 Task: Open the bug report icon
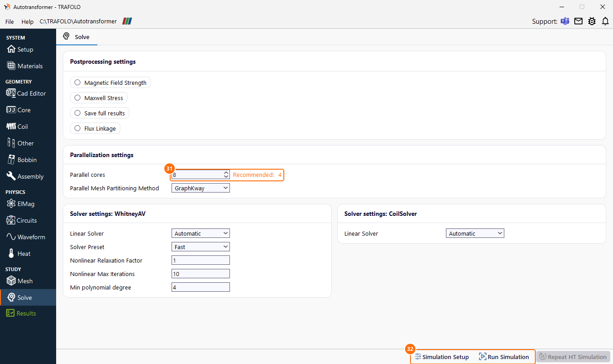tap(592, 21)
